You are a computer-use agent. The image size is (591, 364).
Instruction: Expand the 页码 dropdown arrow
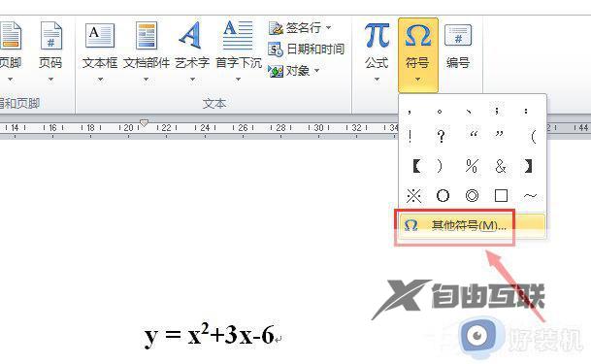(x=50, y=80)
